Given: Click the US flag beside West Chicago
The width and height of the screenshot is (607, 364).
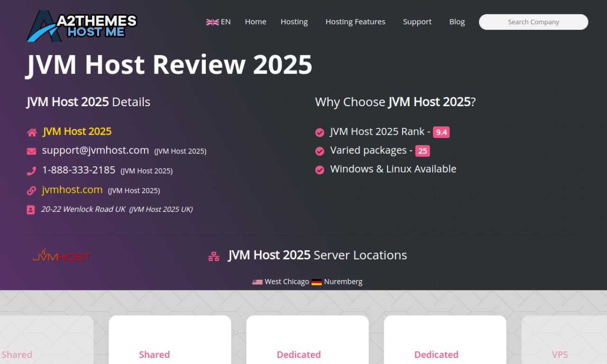Looking at the screenshot, I should coord(258,282).
